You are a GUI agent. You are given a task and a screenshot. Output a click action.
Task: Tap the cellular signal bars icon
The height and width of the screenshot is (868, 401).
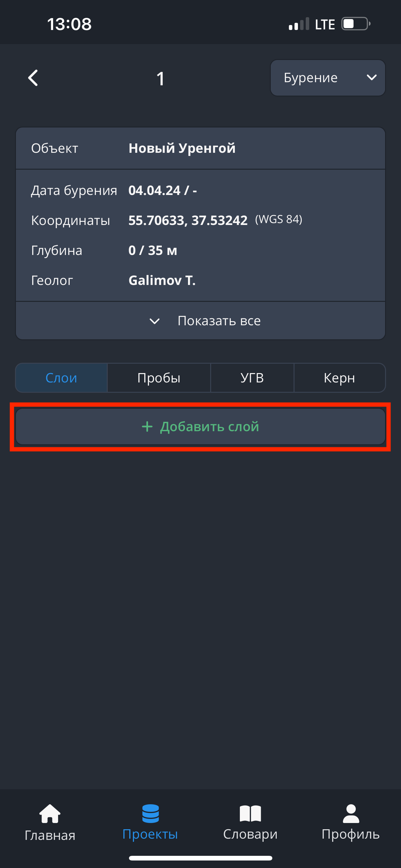tap(299, 24)
